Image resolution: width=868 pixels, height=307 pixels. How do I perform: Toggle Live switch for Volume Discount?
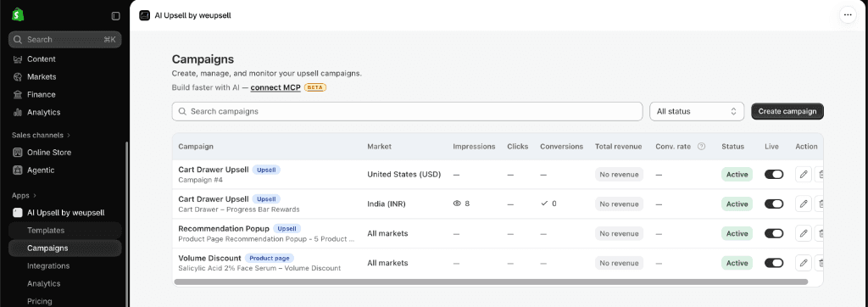774,263
